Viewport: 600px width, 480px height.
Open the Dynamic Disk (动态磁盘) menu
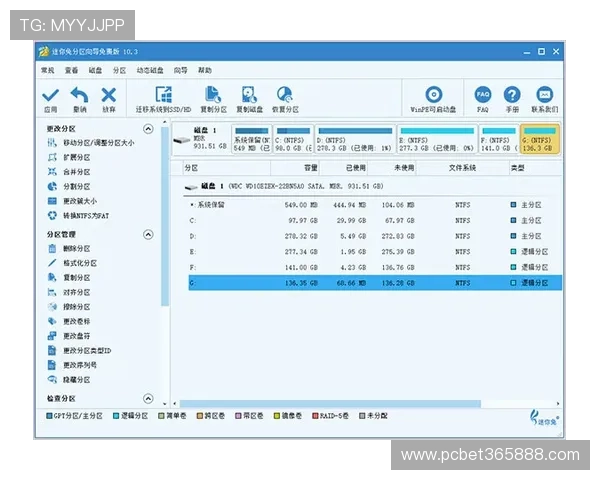coord(150,70)
